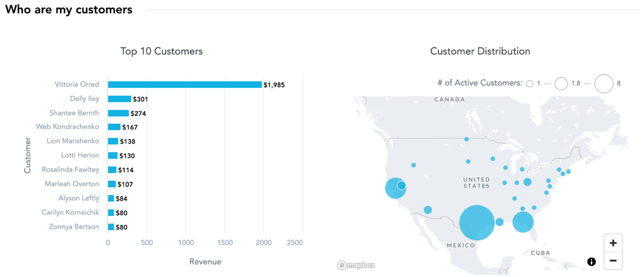Viewport: 644px width, 277px height.
Task: Open the map information icon
Action: (590, 262)
